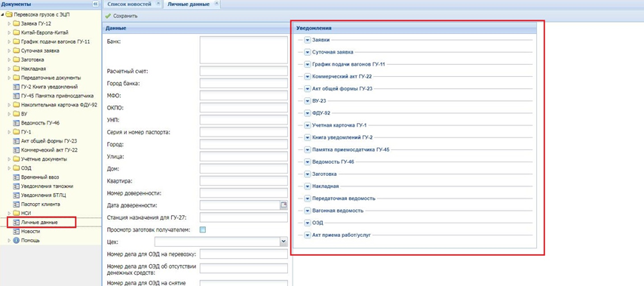Click the Заготовка folder icon in tree
Image resolution: width=644 pixels, height=286 pixels.
pyautogui.click(x=17, y=60)
